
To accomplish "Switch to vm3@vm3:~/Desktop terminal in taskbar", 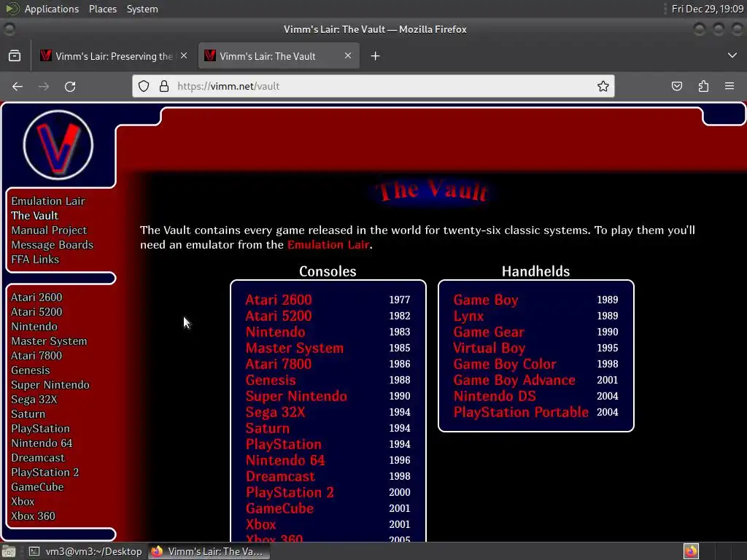I will tap(86, 551).
